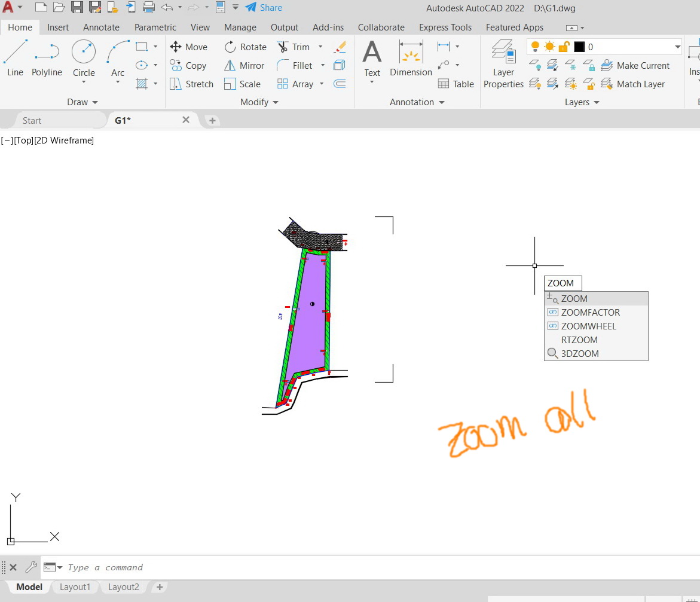Screen dimensions: 700x602
Task: Select the Move tool
Action: tap(189, 46)
